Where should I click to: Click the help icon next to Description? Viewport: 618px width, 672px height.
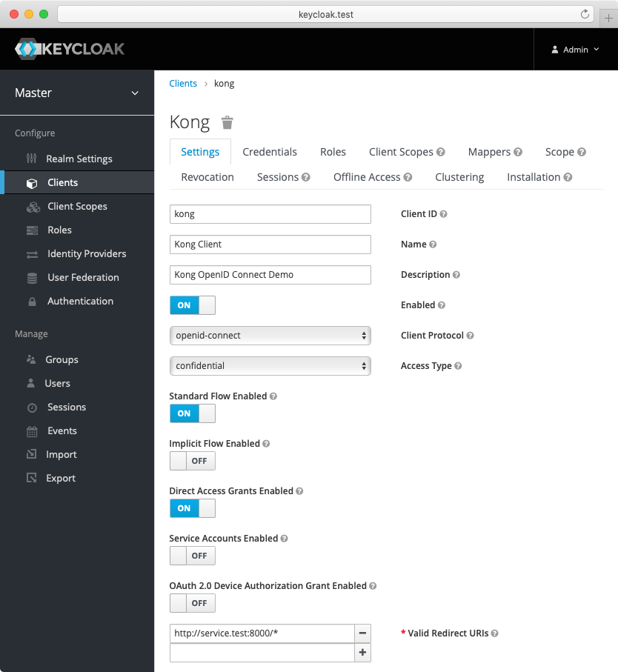[x=456, y=275]
